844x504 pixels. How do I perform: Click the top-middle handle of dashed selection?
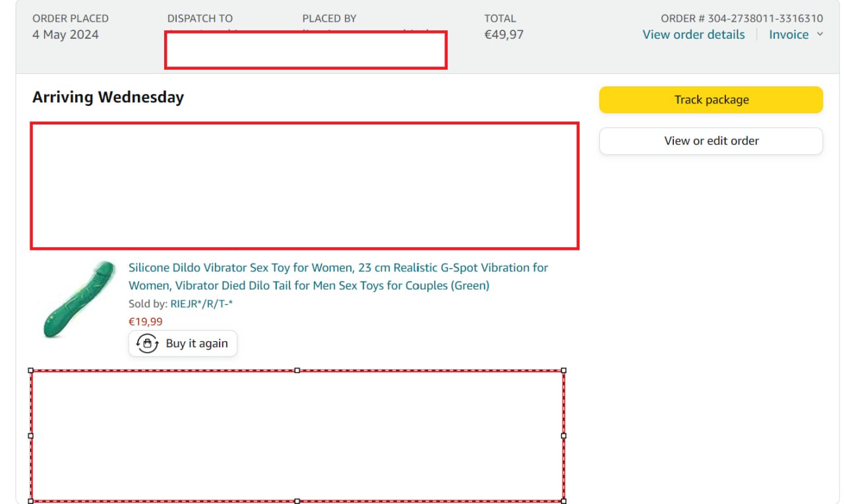click(x=297, y=370)
